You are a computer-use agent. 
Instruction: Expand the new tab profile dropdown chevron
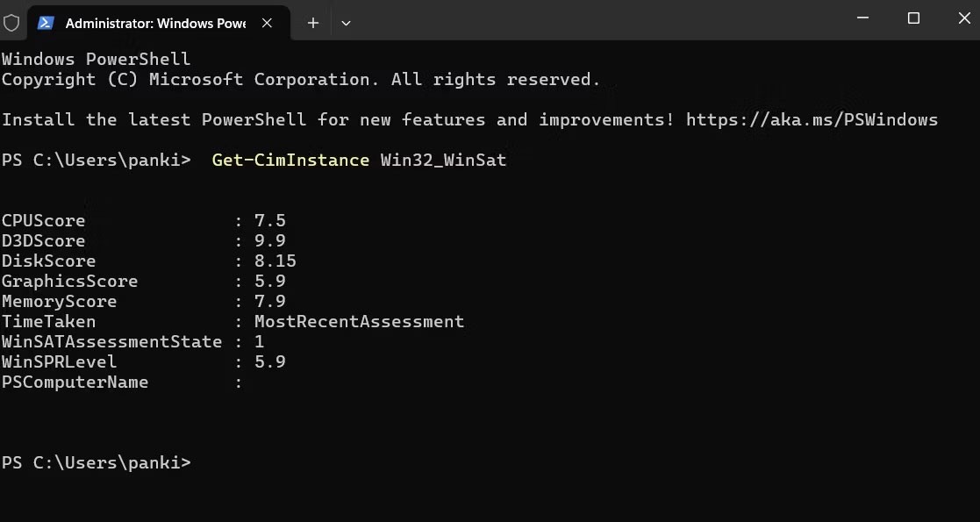click(x=346, y=23)
